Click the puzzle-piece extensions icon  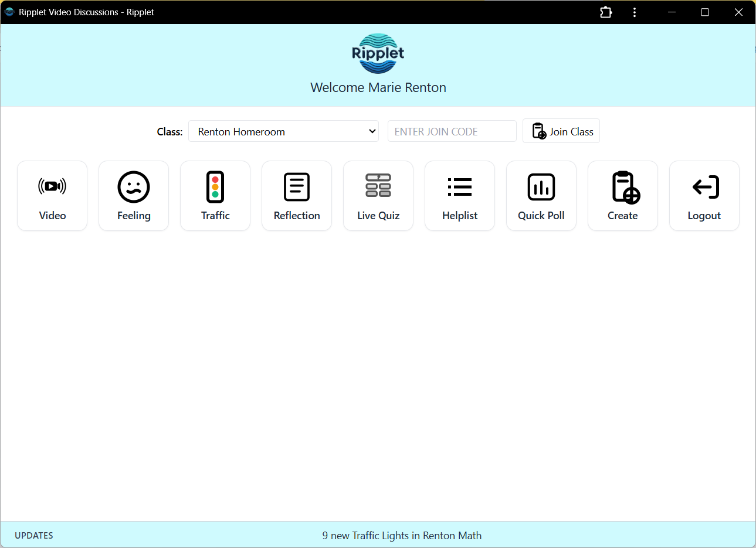coord(606,12)
